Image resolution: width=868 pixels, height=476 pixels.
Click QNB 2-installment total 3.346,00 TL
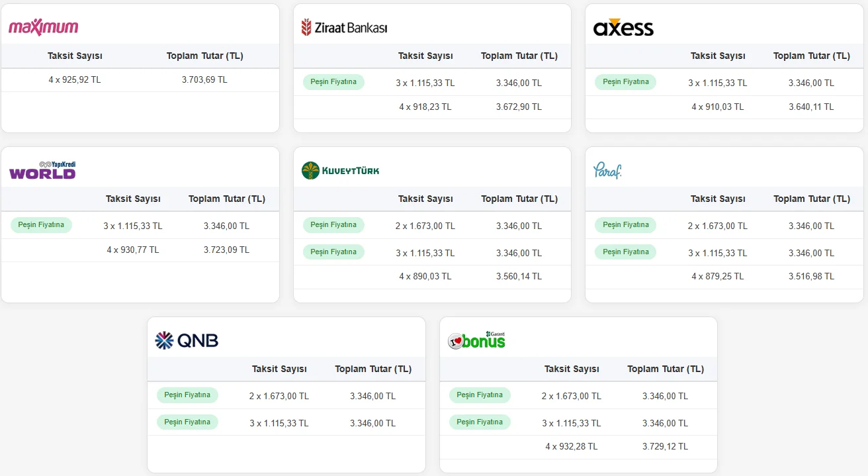coord(373,397)
